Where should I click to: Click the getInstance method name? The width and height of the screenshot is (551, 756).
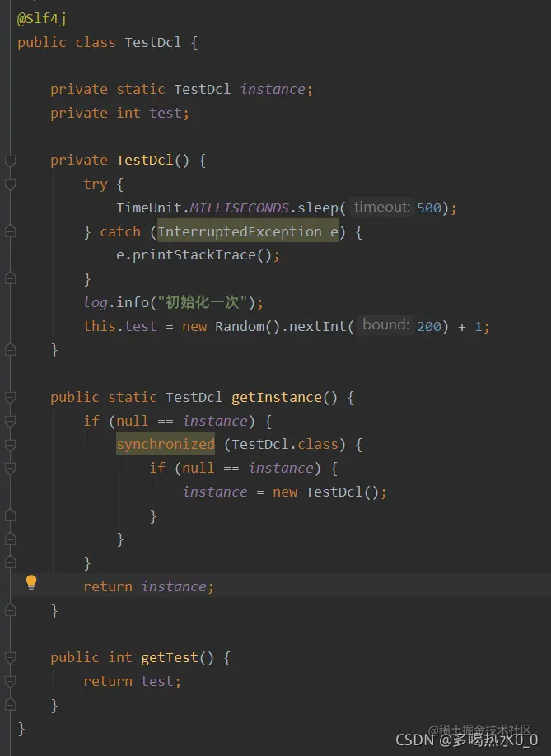(277, 397)
